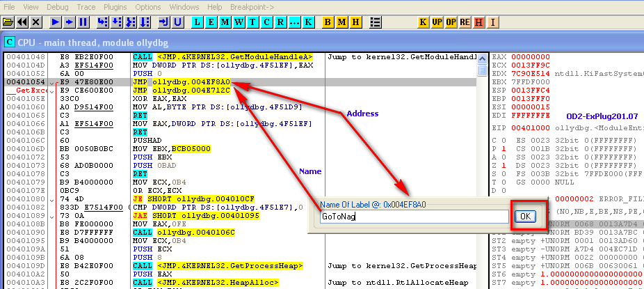Image resolution: width=644 pixels, height=289 pixels.
Task: Open memory breakpoints with yellow M icon
Action: 341,22
